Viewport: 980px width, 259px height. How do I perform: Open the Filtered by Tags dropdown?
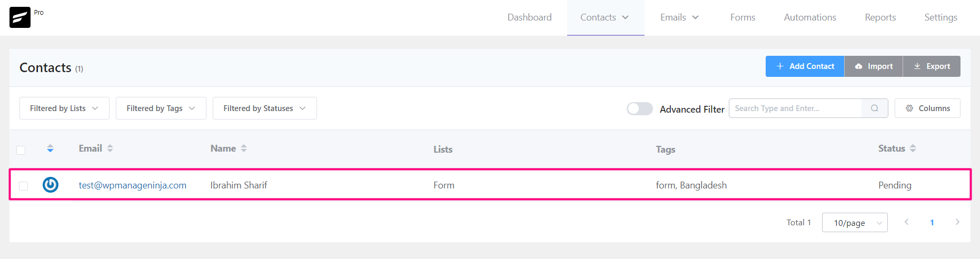click(x=161, y=108)
